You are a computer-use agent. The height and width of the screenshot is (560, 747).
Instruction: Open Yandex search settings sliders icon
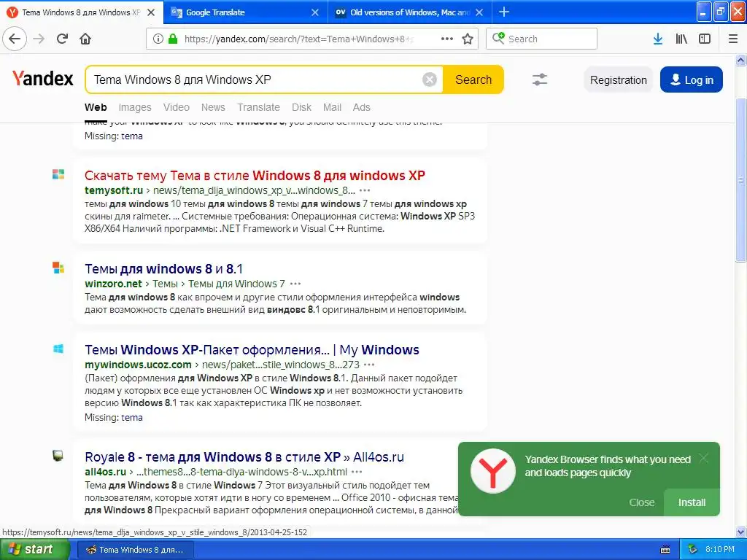[x=540, y=79]
